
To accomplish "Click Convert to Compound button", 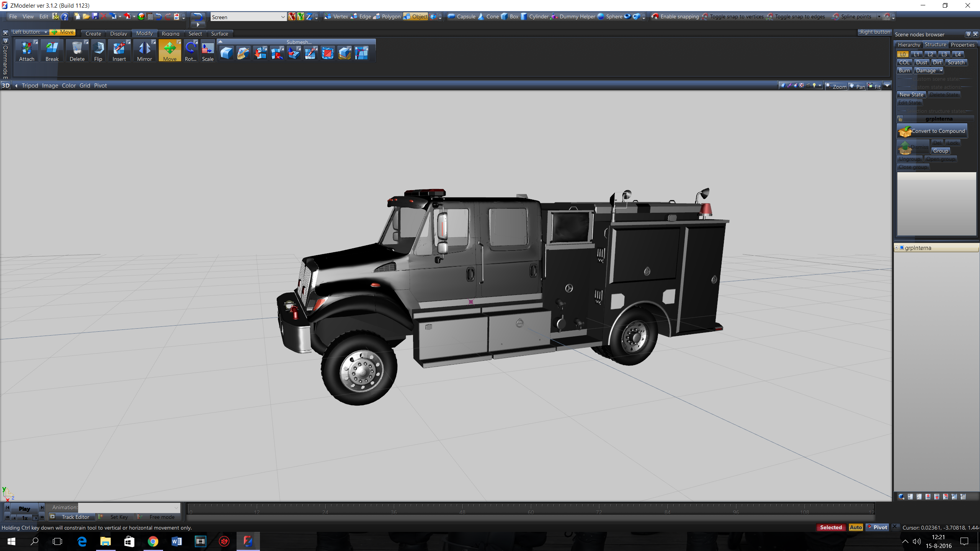I will point(932,131).
